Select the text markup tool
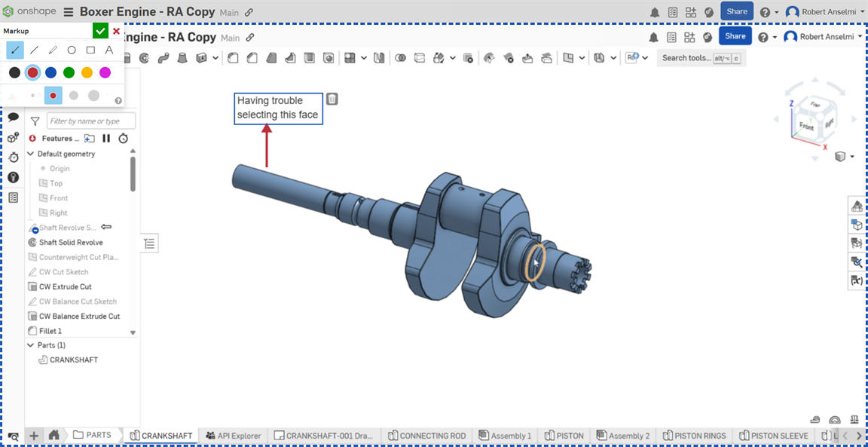Image resolution: width=868 pixels, height=447 pixels. (109, 50)
